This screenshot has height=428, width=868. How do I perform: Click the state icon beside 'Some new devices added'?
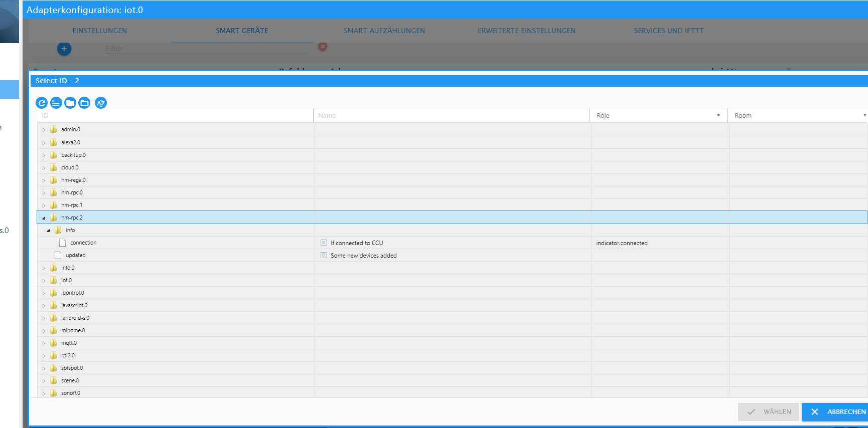click(x=324, y=255)
